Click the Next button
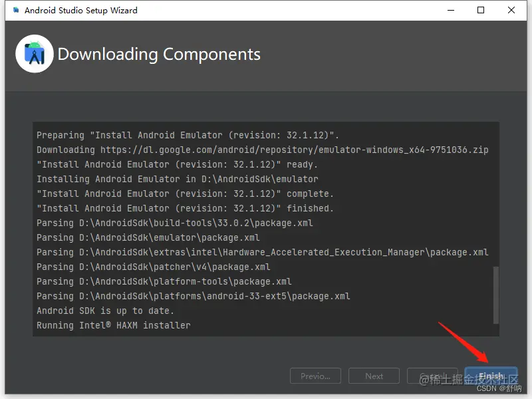 coord(374,376)
